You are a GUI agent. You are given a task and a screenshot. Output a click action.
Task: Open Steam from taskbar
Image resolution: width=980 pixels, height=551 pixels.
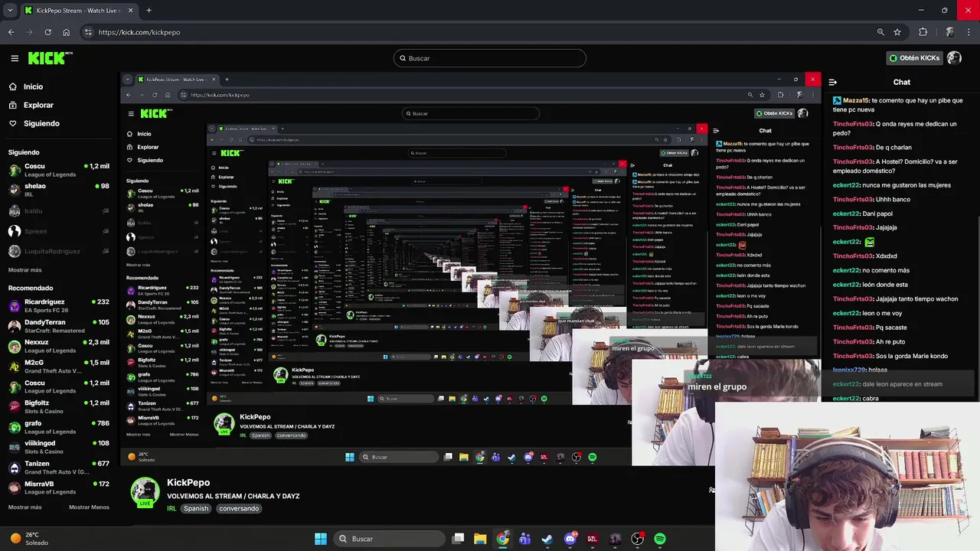tap(547, 539)
